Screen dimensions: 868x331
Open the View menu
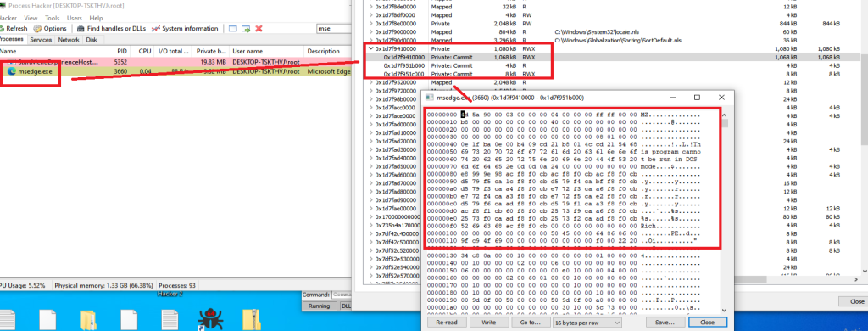tap(31, 18)
